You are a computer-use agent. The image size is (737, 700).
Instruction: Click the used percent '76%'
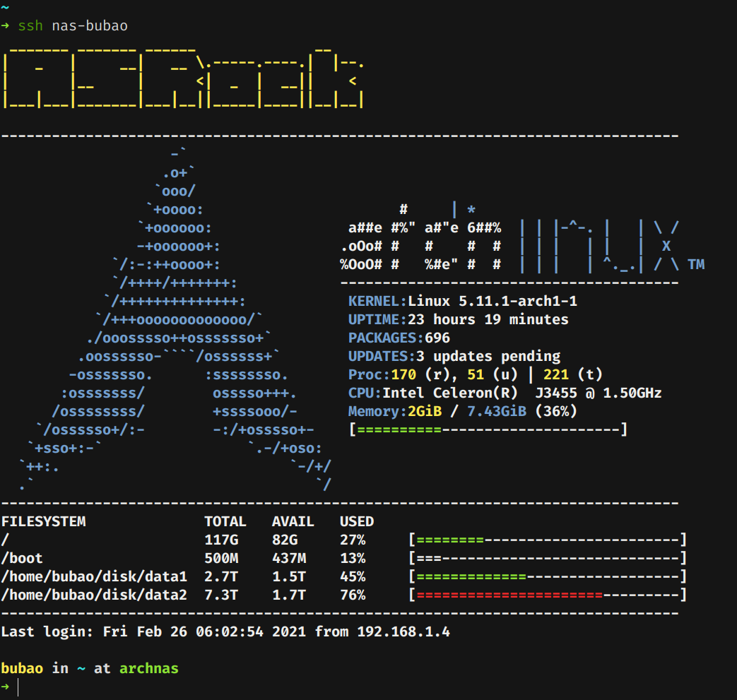coord(353,595)
